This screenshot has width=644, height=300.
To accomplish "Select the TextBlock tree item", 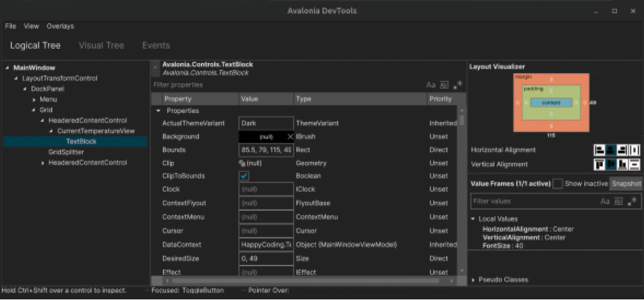I will (x=75, y=142).
